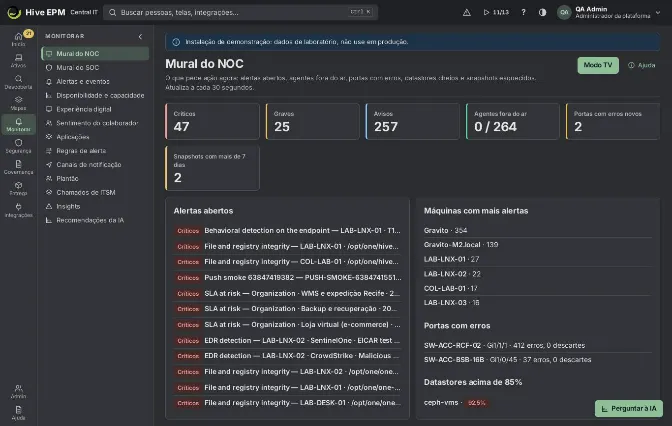Open the Governança rail icon
This screenshot has width=672, height=426.
(18, 167)
